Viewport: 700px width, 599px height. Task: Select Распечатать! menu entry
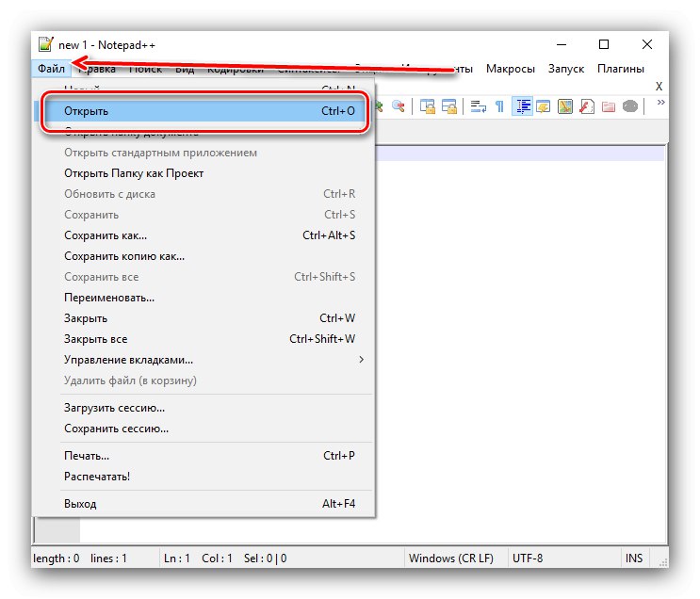[204, 477]
